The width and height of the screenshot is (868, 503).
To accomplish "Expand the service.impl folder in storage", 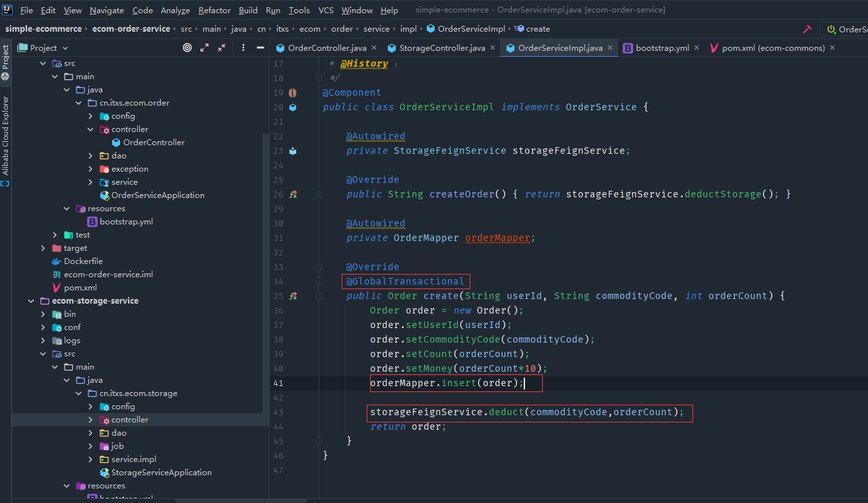I will click(x=91, y=459).
